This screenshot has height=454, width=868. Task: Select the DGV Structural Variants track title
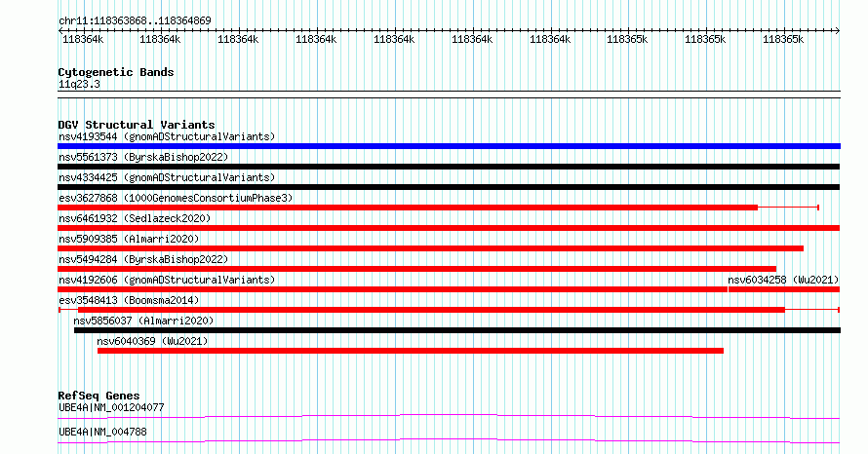137,125
